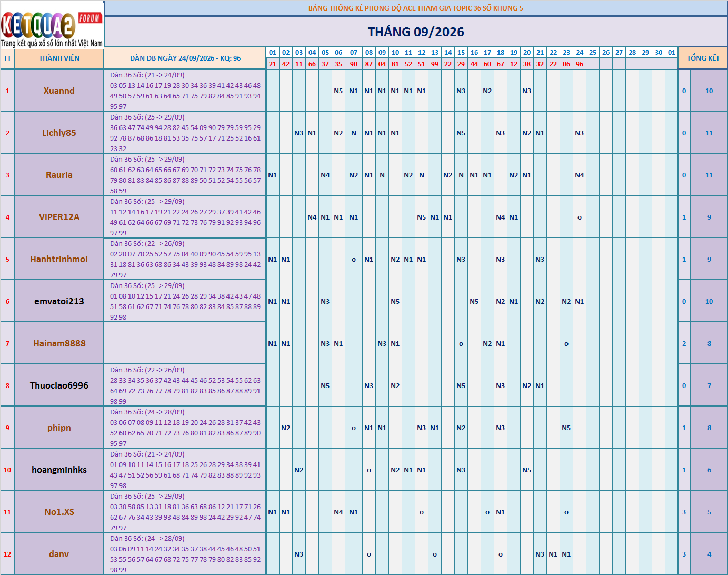The height and width of the screenshot is (575, 728).
Task: Click VIPER12A's 'o' cell on day 24
Action: click(580, 217)
